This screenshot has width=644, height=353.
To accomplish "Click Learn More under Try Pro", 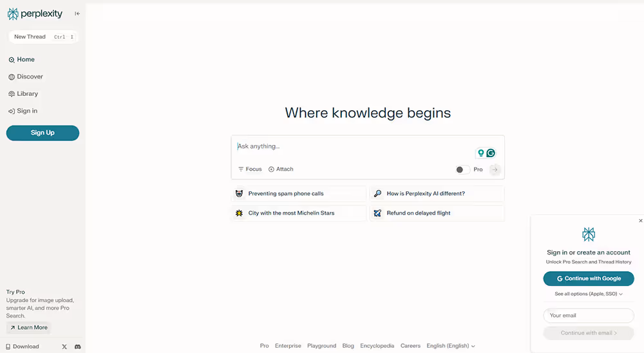I will pos(29,327).
